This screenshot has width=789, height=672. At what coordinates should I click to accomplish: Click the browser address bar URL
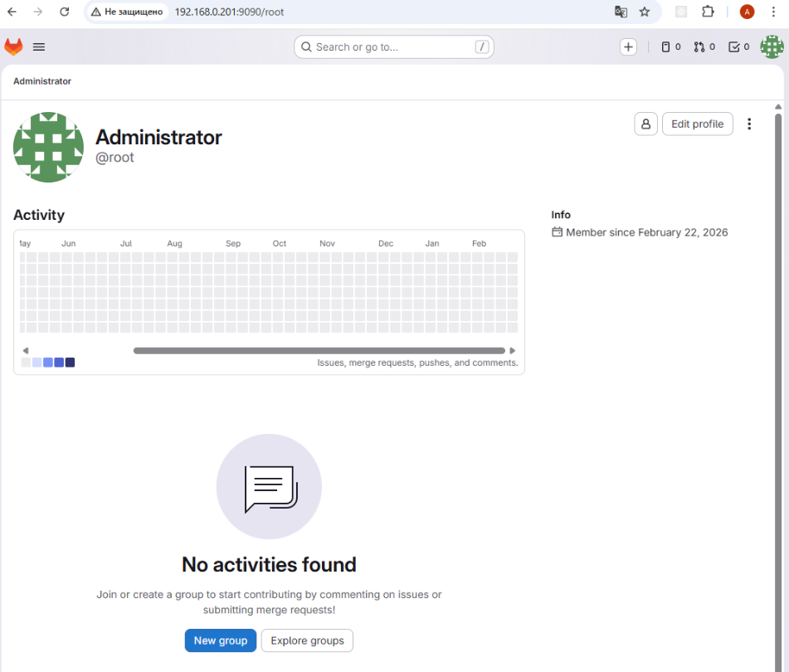(230, 12)
